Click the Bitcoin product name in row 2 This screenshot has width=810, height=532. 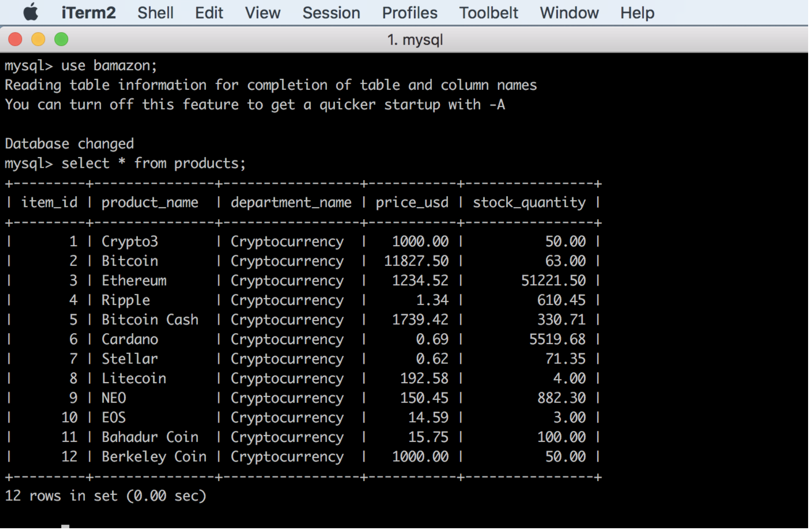pos(130,261)
